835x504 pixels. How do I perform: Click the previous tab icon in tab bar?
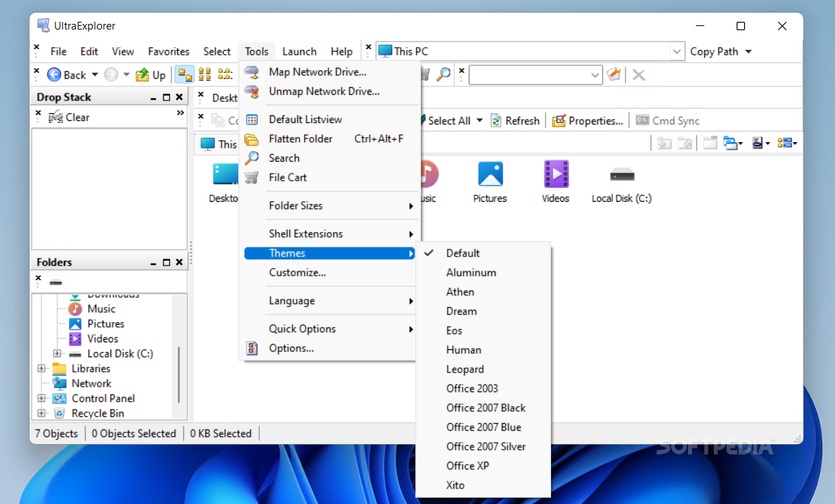[664, 143]
